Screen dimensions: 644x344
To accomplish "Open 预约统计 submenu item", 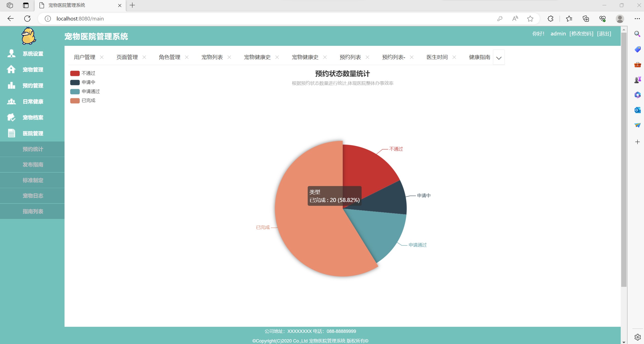I will pos(32,149).
